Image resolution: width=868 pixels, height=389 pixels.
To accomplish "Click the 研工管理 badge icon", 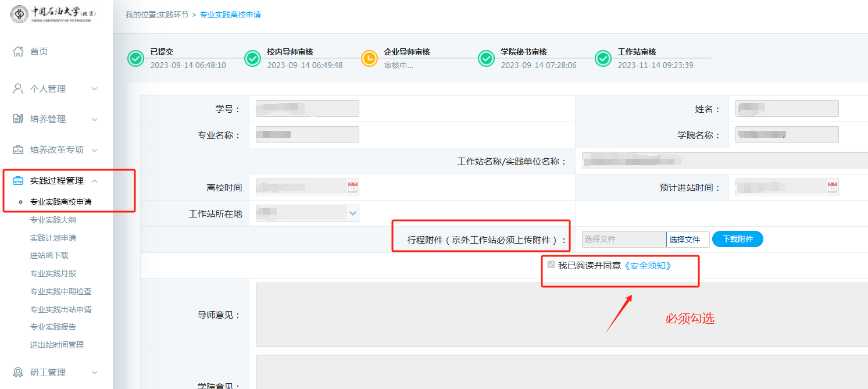I will pyautogui.click(x=18, y=373).
